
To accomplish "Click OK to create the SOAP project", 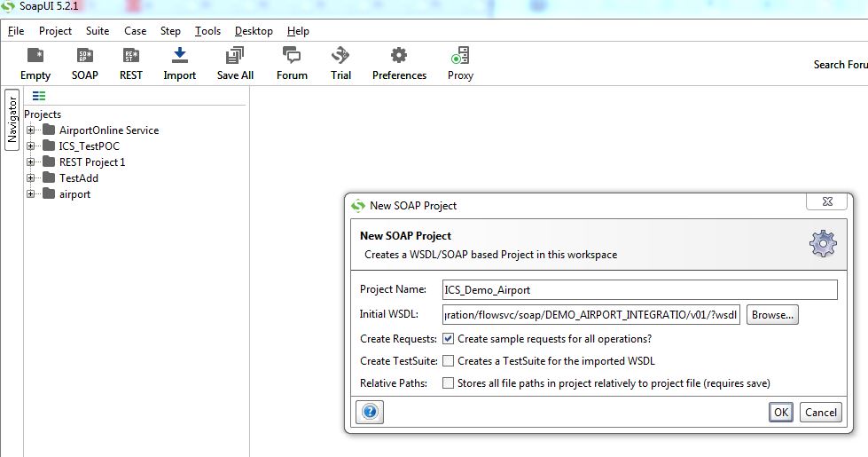I will click(x=781, y=412).
